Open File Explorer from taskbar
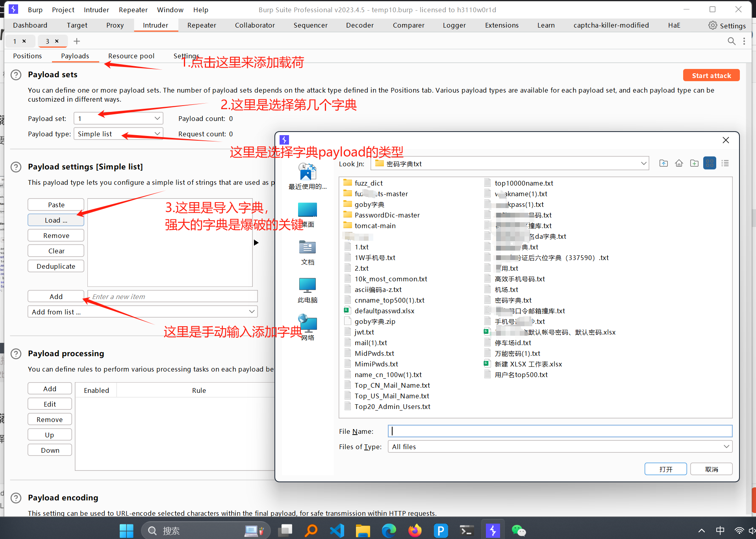Image resolution: width=756 pixels, height=539 pixels. coord(363,531)
